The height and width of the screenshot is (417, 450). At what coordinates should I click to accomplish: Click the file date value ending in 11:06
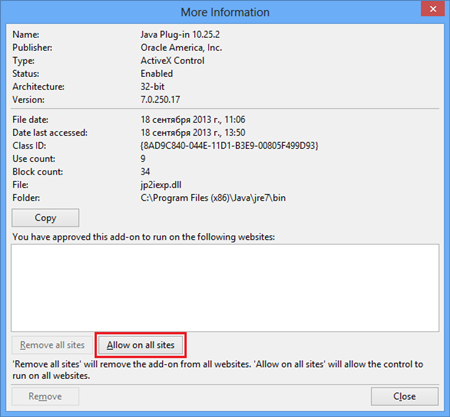193,120
